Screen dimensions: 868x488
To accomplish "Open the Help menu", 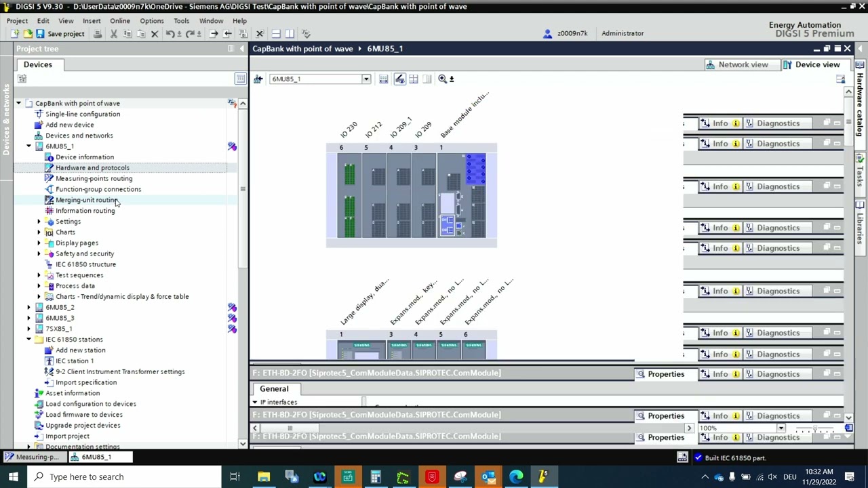I will [239, 21].
